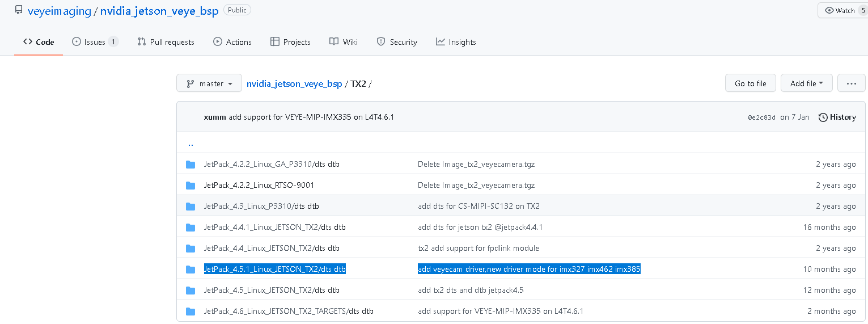Click folder icon next to JetPack_4.3_Linux_P3310

190,207
